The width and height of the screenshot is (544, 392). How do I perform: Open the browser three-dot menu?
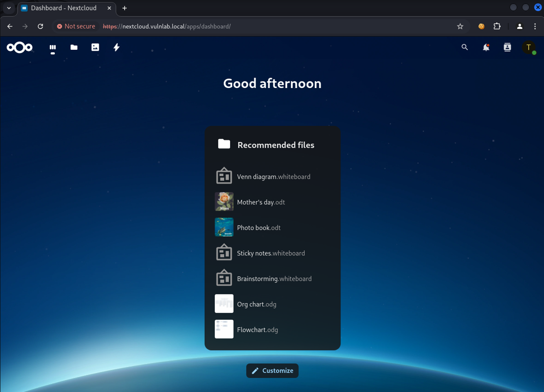tap(535, 26)
